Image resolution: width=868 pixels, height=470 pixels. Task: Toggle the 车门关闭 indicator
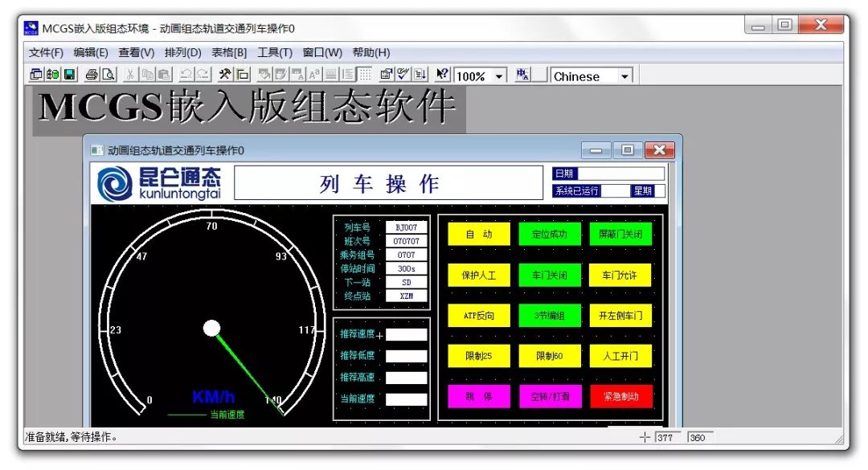point(551,275)
